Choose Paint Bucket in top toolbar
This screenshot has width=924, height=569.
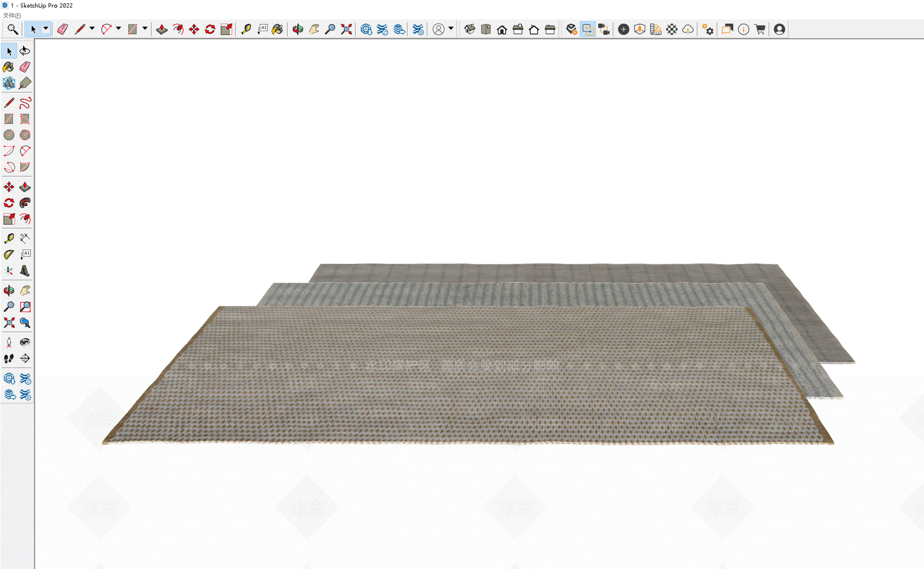click(x=278, y=29)
